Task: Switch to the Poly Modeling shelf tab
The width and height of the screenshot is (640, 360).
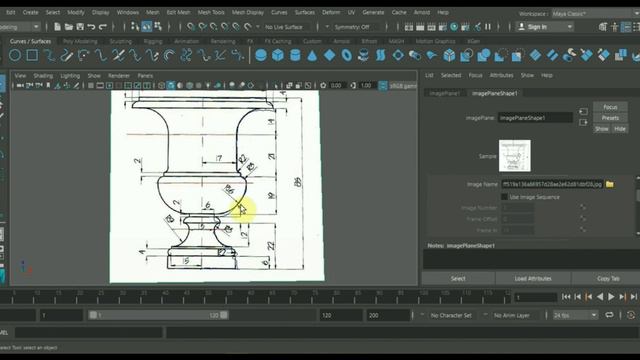Action: tap(80, 42)
